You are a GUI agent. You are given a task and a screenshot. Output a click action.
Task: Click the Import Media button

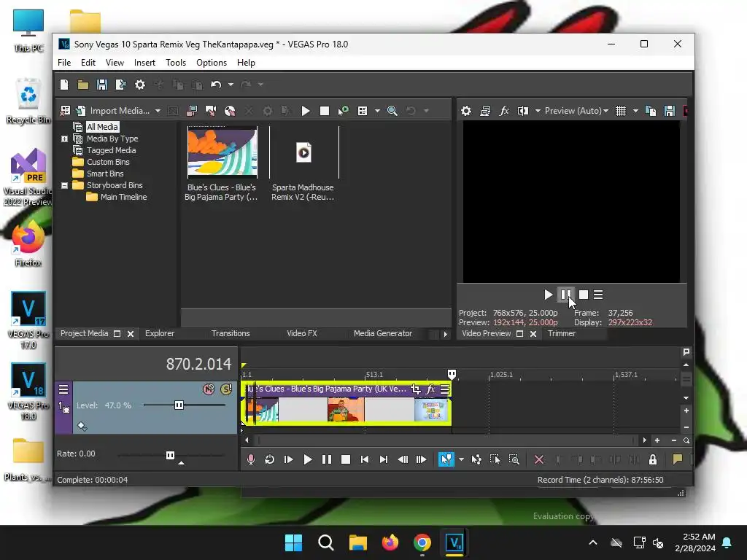coord(115,111)
